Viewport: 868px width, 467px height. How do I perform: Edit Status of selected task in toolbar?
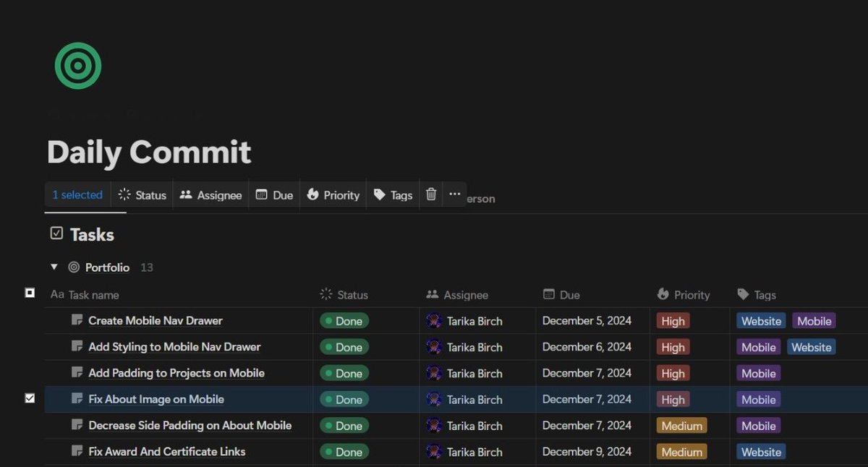(x=142, y=194)
